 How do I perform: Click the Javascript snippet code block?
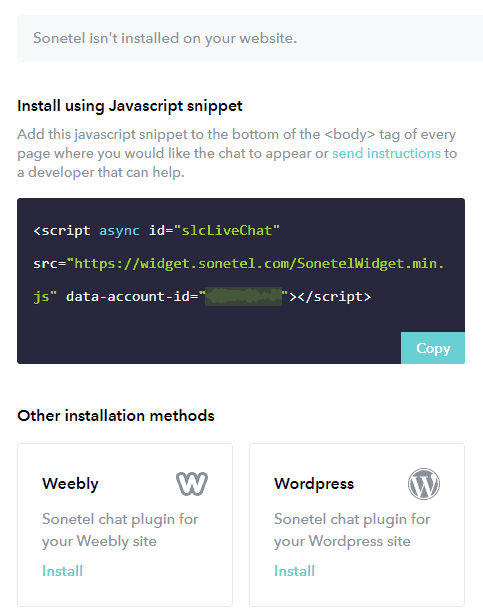(x=241, y=281)
